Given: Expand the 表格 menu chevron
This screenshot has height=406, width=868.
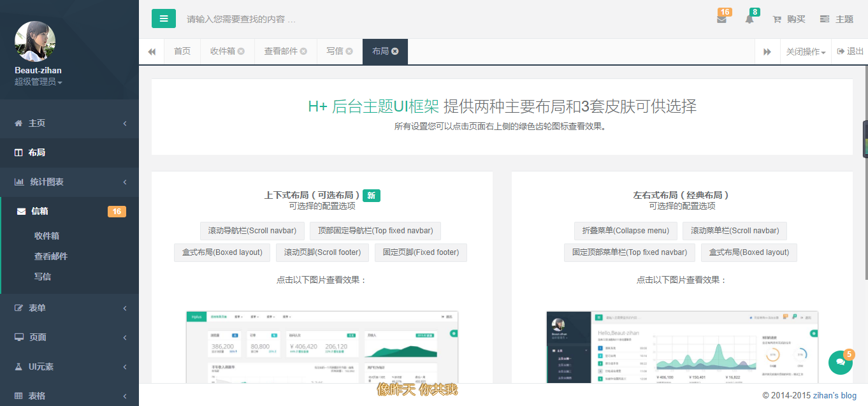Looking at the screenshot, I should coord(125,396).
